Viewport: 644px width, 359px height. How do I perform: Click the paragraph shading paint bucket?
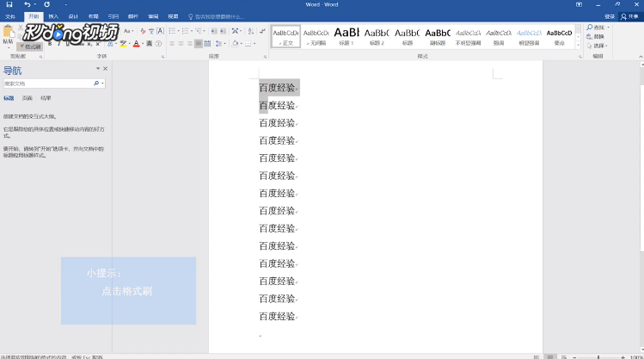(x=235, y=44)
